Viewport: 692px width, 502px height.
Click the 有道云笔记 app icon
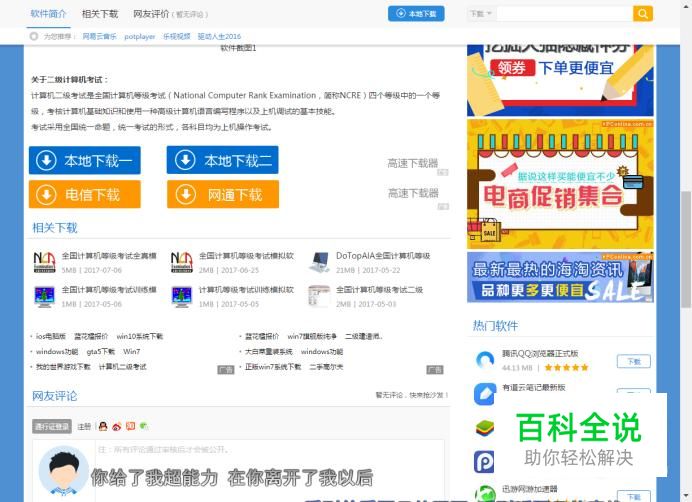(x=485, y=394)
